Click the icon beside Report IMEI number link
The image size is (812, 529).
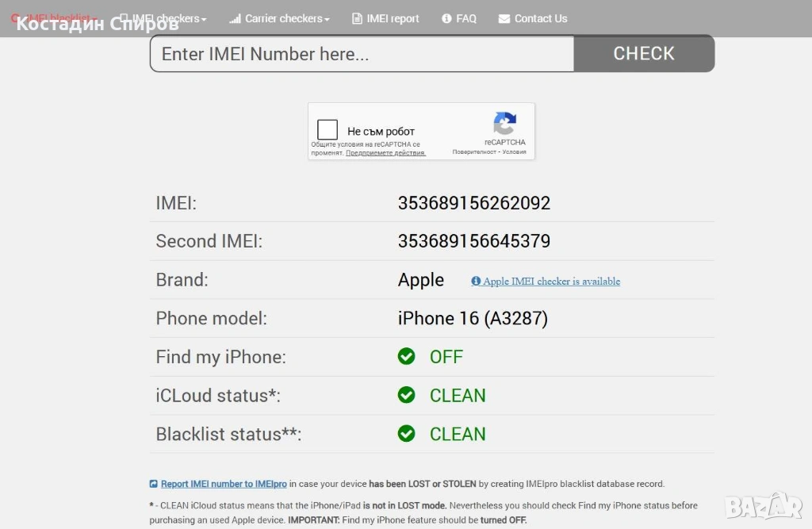pyautogui.click(x=154, y=484)
